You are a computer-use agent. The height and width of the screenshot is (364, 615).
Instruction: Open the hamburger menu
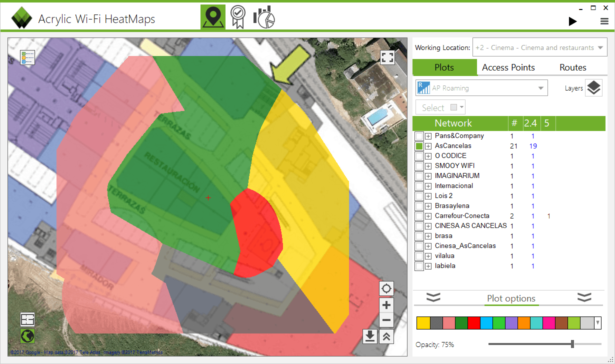(604, 21)
